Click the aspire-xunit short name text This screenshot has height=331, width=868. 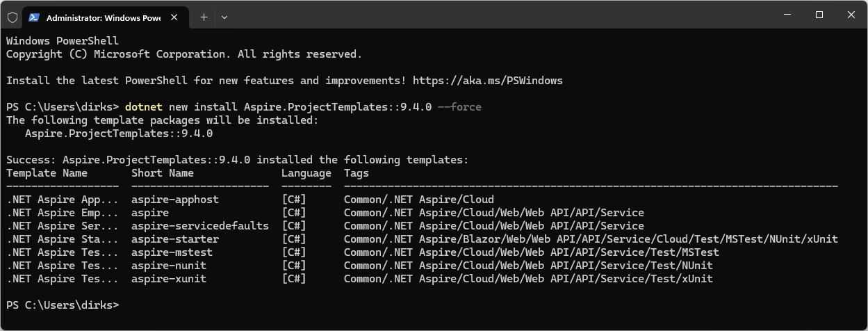[x=169, y=279]
